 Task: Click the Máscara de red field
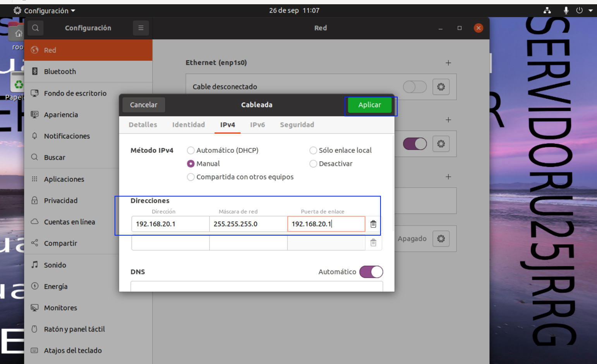[248, 224]
